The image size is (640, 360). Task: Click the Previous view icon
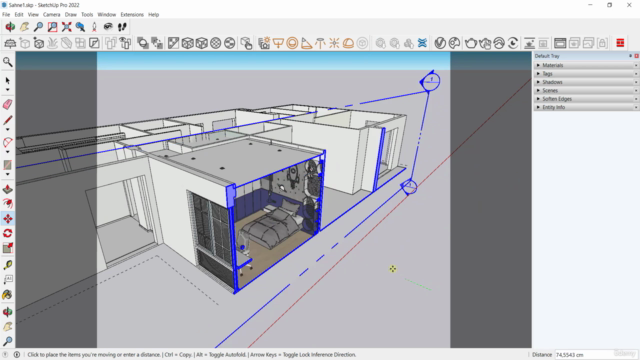pyautogui.click(x=80, y=27)
